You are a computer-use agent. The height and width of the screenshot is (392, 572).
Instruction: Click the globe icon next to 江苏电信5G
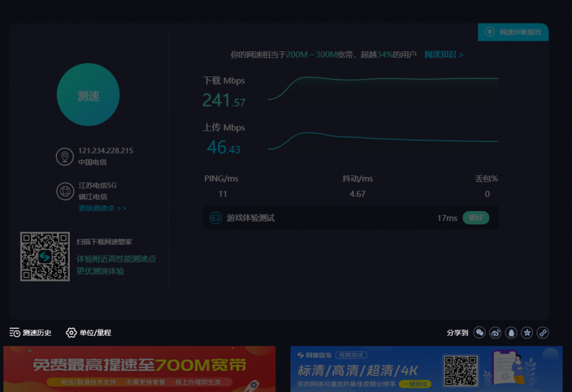click(65, 191)
